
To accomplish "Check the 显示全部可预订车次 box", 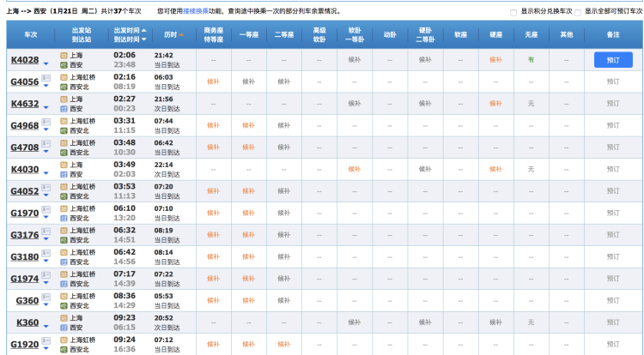I will click(x=578, y=12).
